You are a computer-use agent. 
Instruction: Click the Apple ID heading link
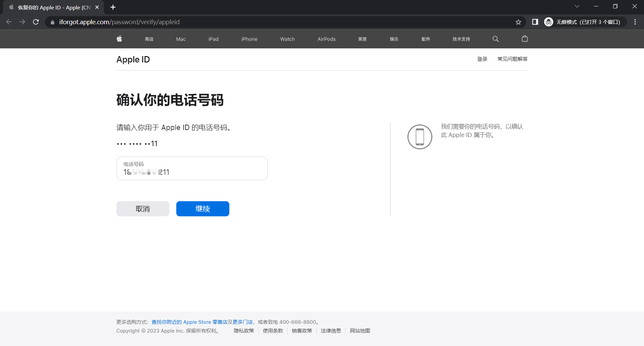pyautogui.click(x=133, y=59)
